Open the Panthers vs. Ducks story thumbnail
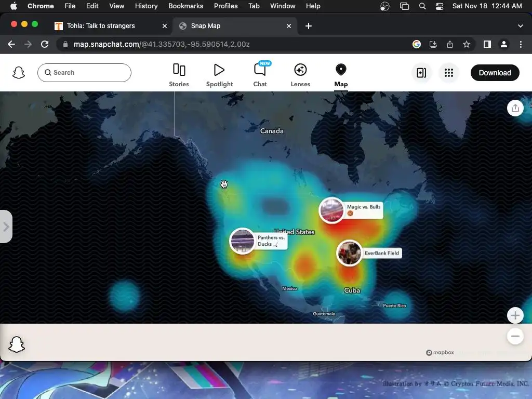This screenshot has height=399, width=532. 242,241
